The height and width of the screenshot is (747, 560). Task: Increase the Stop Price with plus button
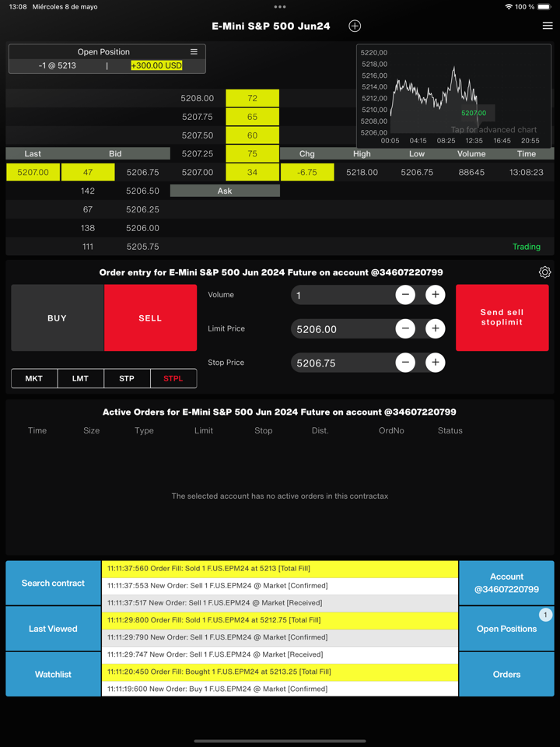point(436,363)
